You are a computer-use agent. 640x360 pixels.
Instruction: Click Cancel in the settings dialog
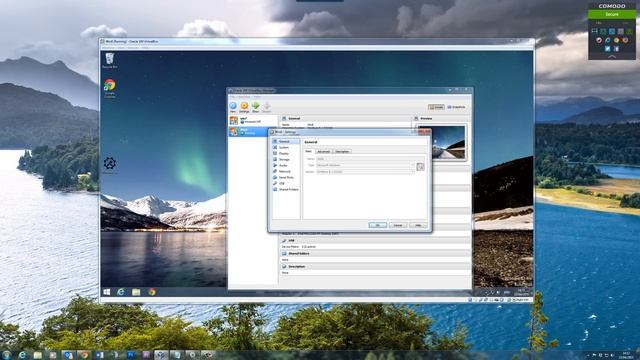pyautogui.click(x=398, y=225)
